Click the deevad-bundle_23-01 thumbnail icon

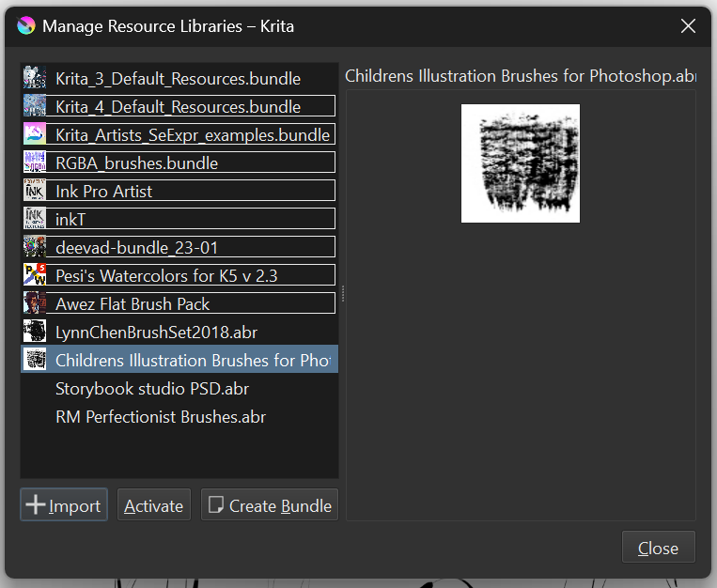(35, 247)
